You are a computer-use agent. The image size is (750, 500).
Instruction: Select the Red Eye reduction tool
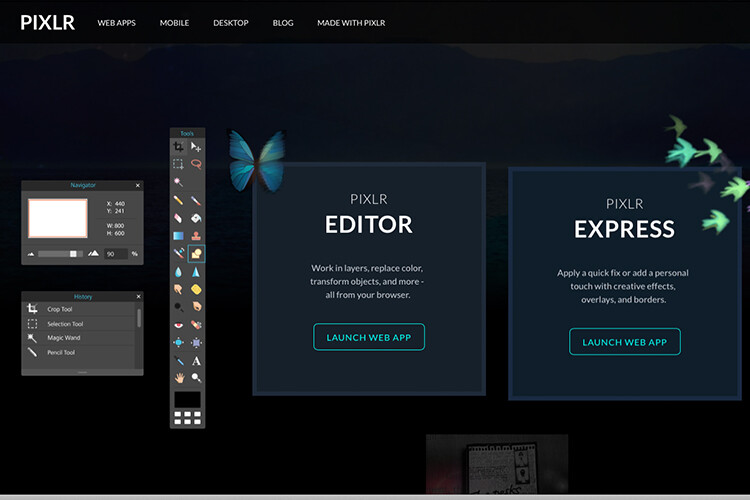tap(178, 325)
